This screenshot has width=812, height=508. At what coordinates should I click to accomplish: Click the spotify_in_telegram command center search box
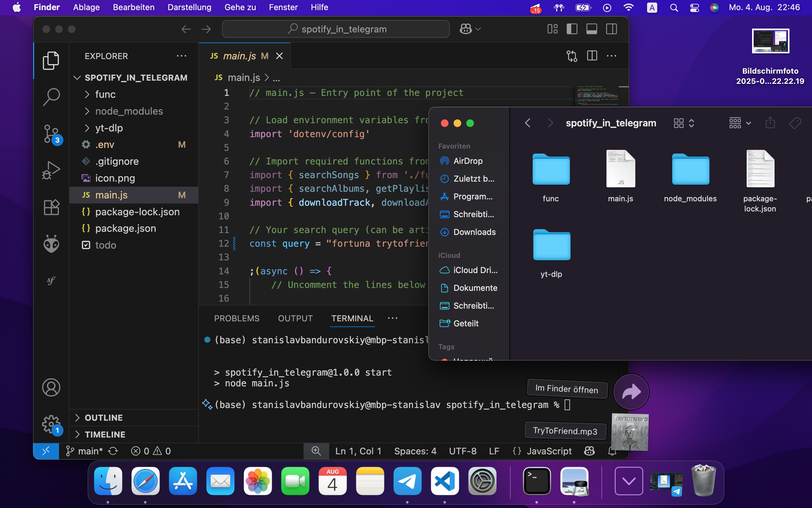(336, 29)
